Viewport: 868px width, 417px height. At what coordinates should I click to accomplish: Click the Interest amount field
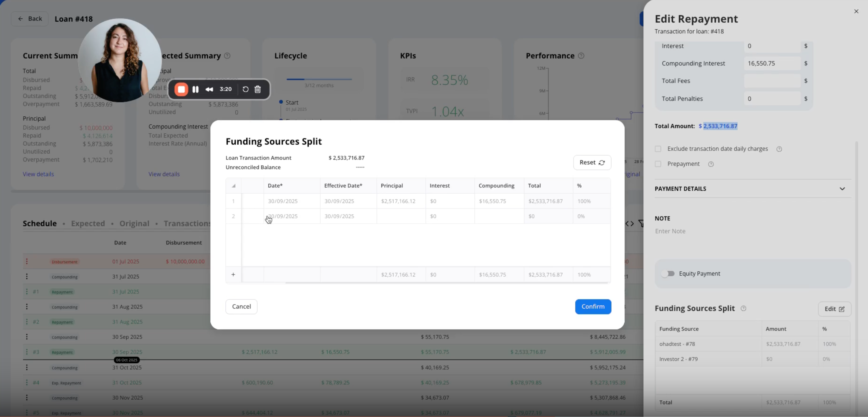coord(772,46)
